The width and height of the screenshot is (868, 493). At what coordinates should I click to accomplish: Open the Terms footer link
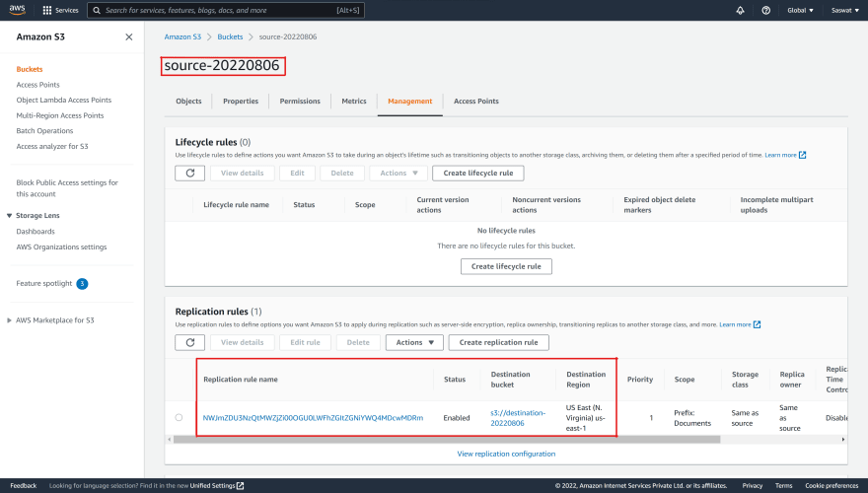point(784,486)
